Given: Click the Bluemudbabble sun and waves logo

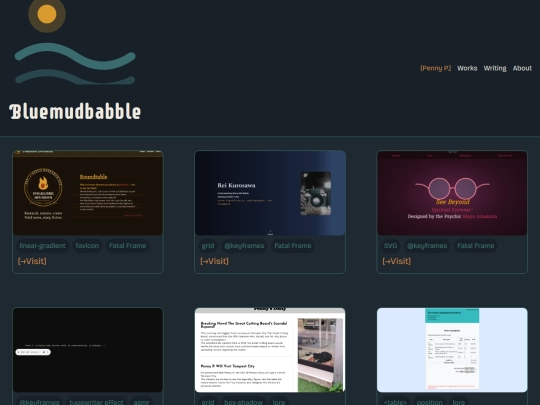Looking at the screenshot, I should click(x=75, y=42).
